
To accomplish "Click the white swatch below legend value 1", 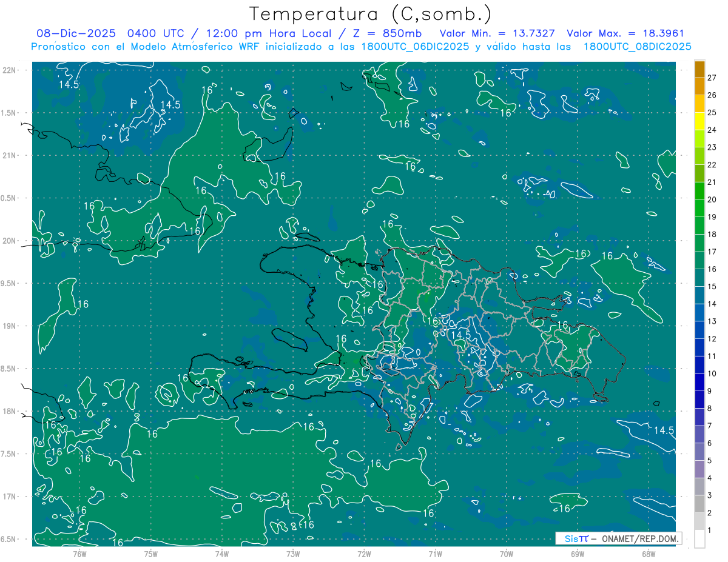I will click(x=699, y=539).
